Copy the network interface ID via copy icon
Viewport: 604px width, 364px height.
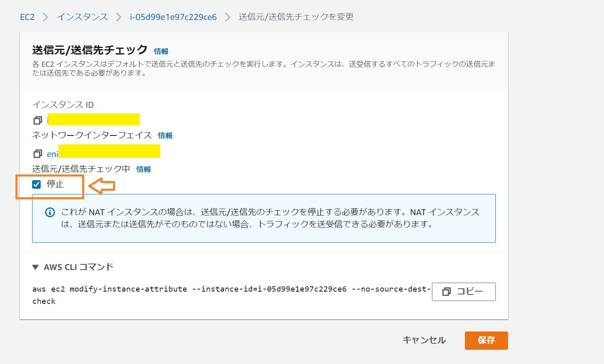37,153
